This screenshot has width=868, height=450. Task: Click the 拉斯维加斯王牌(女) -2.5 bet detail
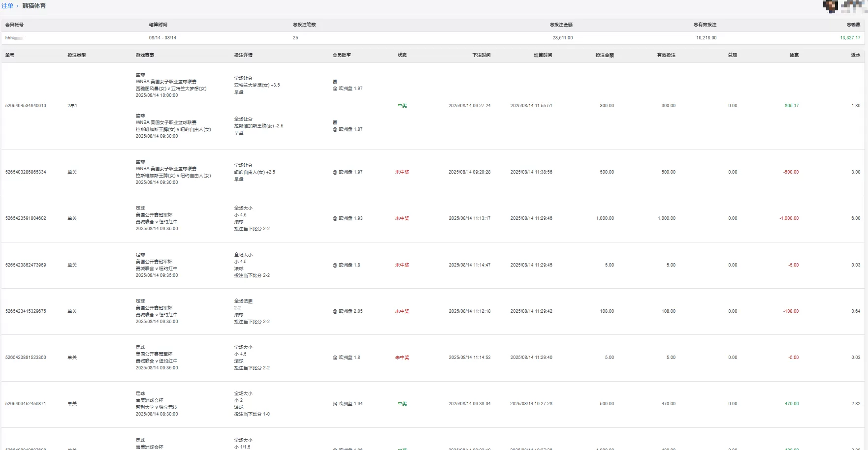tap(259, 126)
